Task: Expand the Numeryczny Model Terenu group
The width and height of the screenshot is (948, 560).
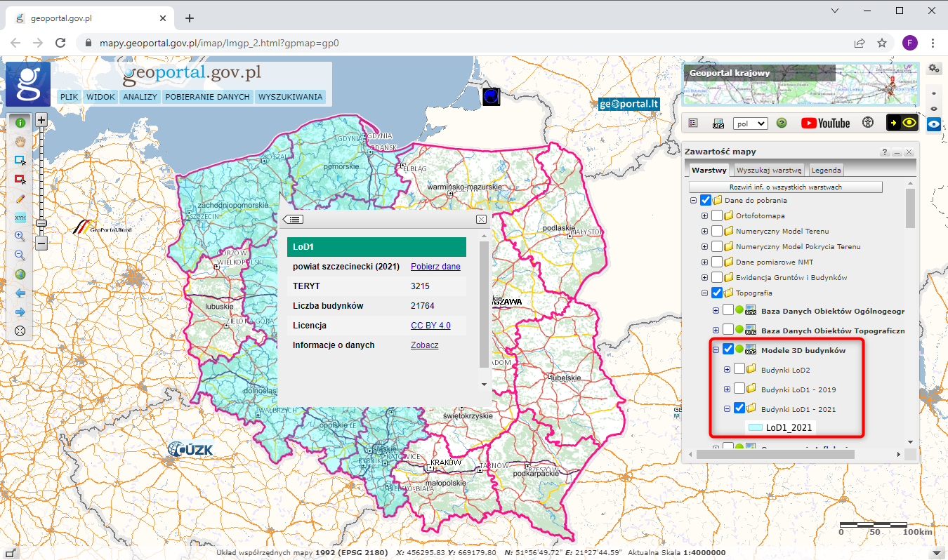Action: tap(704, 231)
